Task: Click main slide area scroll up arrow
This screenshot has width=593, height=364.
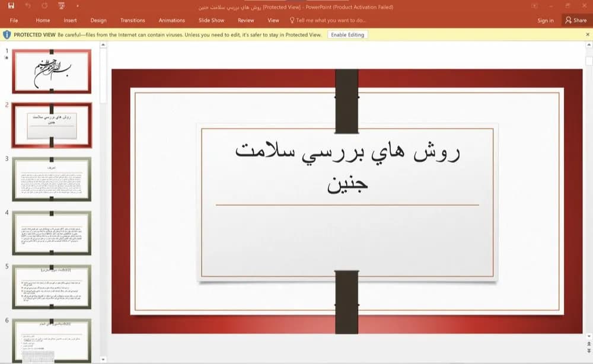Action: pyautogui.click(x=588, y=44)
